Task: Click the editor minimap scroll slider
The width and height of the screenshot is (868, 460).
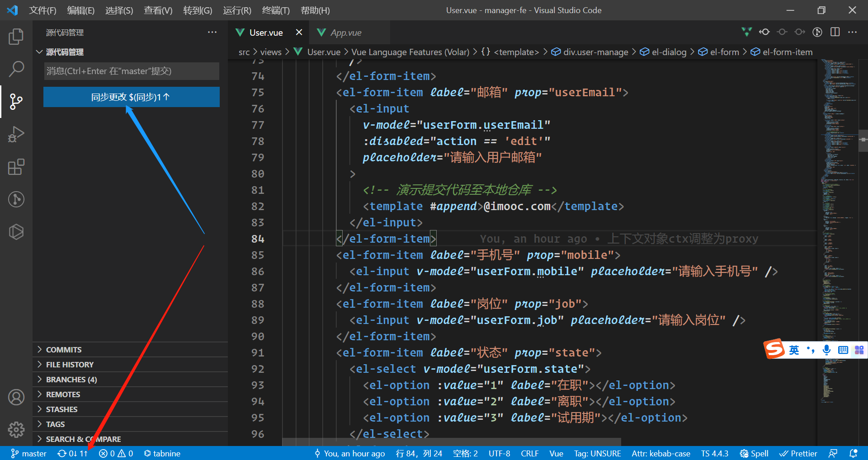Action: [x=863, y=140]
